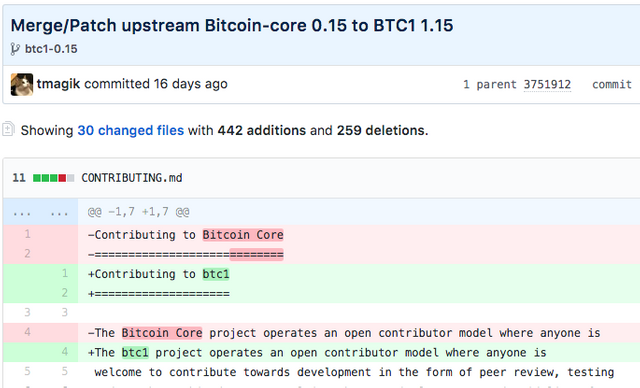Open the btc1-0.15 branch link
Screen dimensions: 640x388
click(51, 49)
